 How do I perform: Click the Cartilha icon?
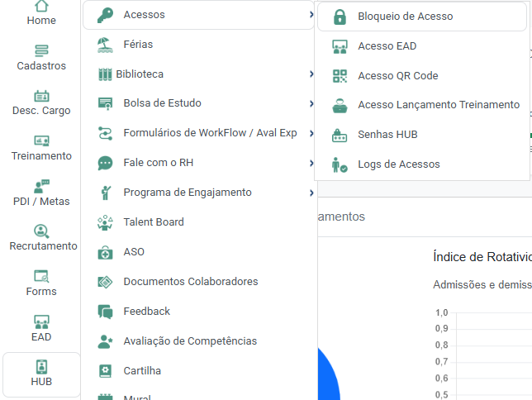pos(105,371)
